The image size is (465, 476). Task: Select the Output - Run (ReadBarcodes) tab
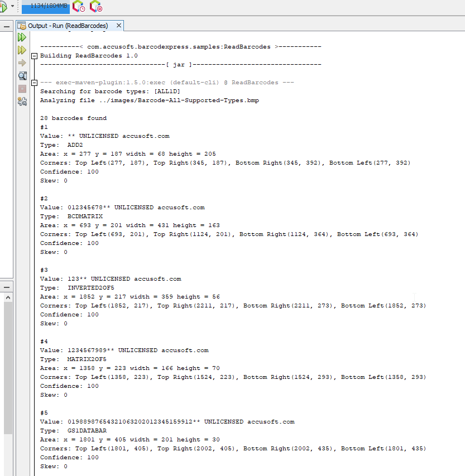70,25
